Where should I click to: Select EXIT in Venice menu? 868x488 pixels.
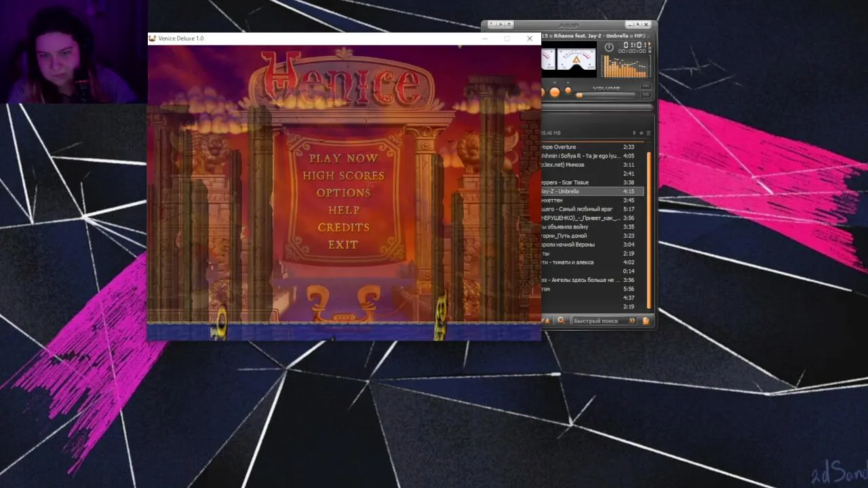[x=343, y=245]
